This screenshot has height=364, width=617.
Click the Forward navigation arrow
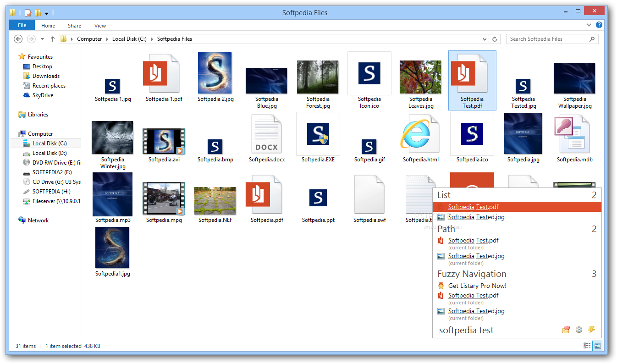pyautogui.click(x=31, y=39)
